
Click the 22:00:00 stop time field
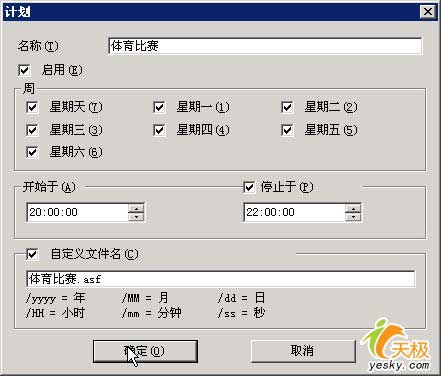tap(295, 212)
